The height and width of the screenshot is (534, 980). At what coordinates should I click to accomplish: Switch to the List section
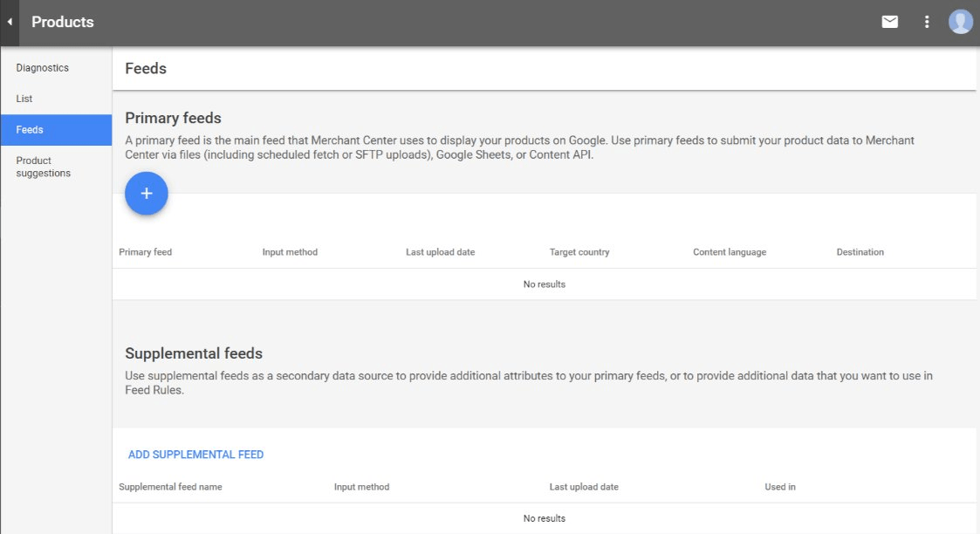coord(24,99)
